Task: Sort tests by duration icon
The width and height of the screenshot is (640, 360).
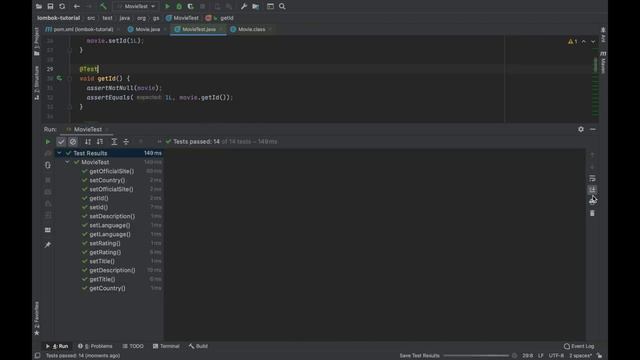Action: (100, 142)
